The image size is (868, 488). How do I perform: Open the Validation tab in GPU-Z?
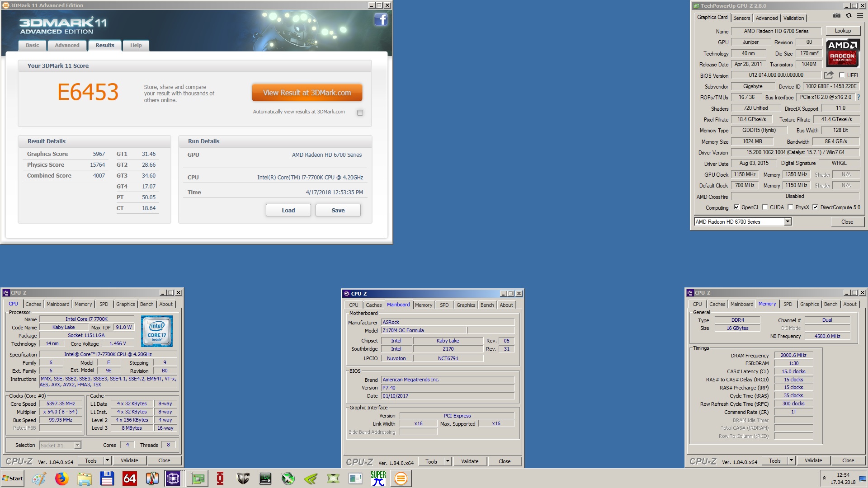793,18
